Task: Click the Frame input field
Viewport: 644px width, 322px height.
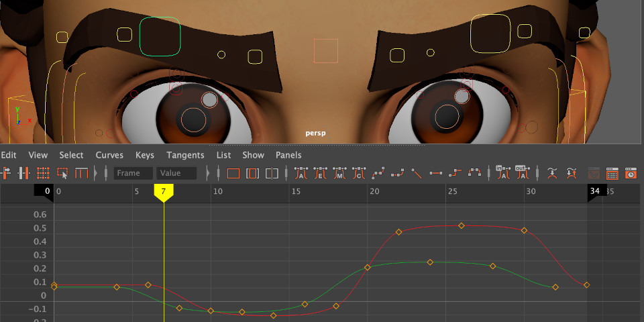Action: tap(133, 173)
